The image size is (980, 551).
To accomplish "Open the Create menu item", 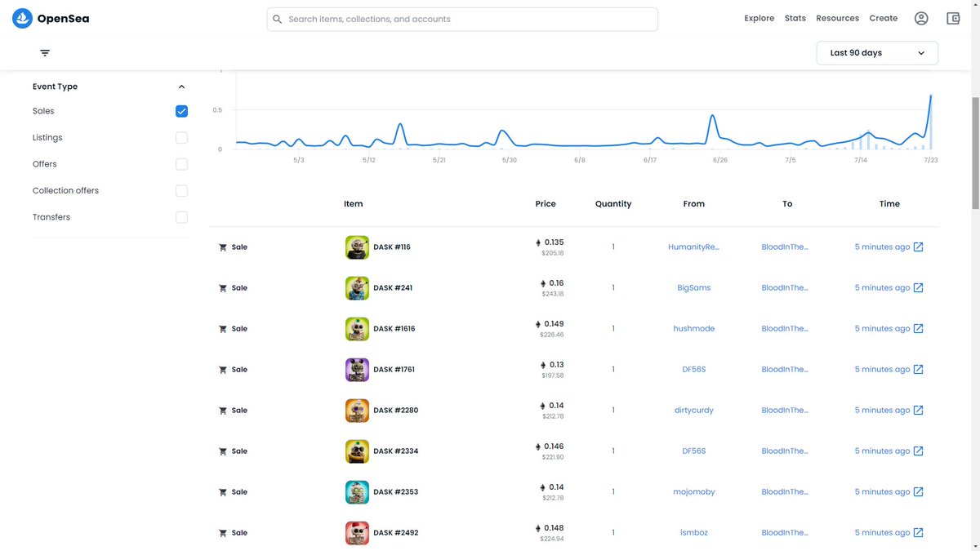I will [x=884, y=18].
